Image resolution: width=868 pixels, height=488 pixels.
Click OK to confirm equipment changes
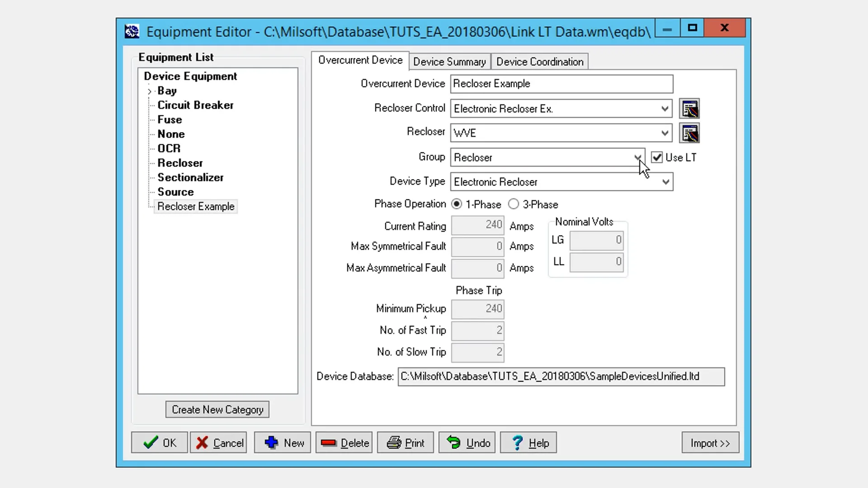(159, 443)
